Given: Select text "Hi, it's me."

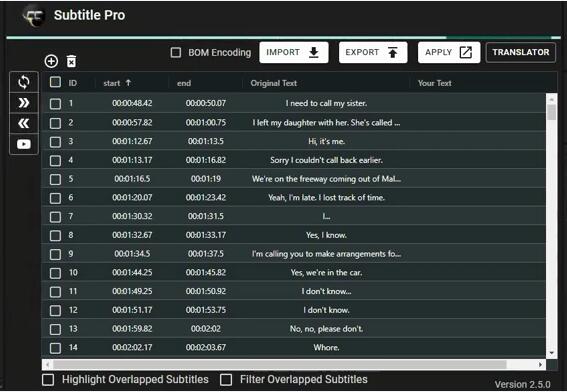Looking at the screenshot, I should pos(326,141).
